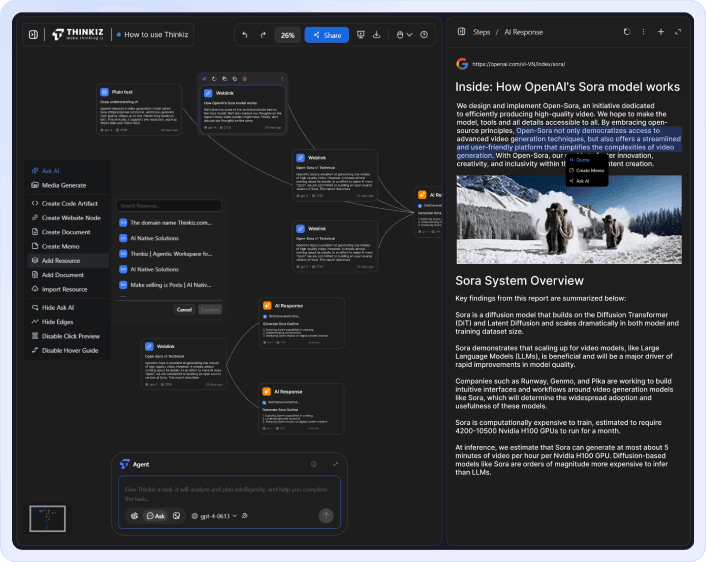This screenshot has width=706, height=562.
Task: Click the AI Response breadcrumb
Action: [x=524, y=32]
